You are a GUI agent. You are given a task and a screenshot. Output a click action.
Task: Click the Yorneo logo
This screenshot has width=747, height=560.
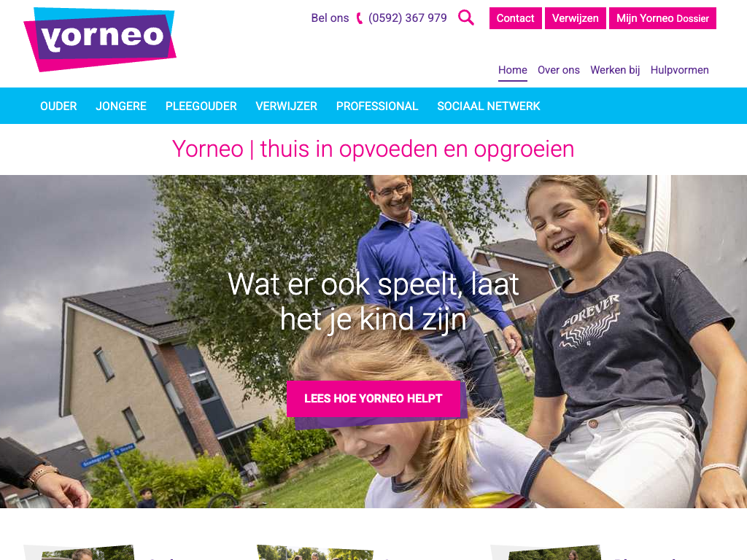[x=100, y=39]
